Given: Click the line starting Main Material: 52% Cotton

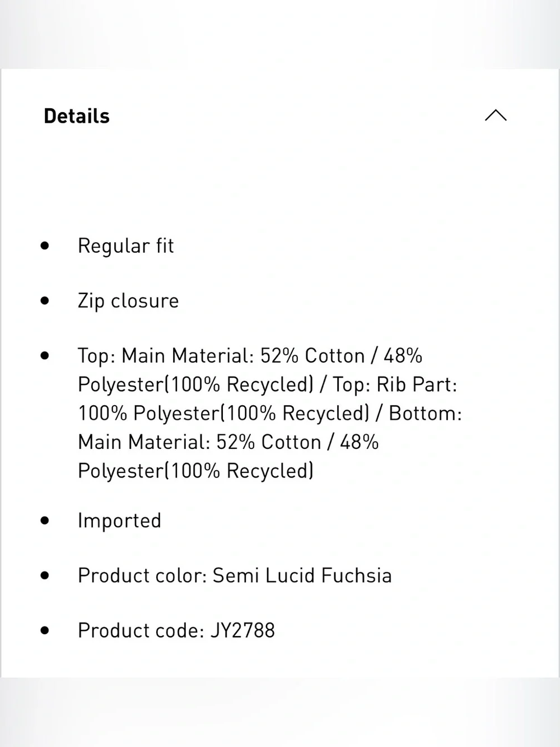Looking at the screenshot, I should coord(228,442).
